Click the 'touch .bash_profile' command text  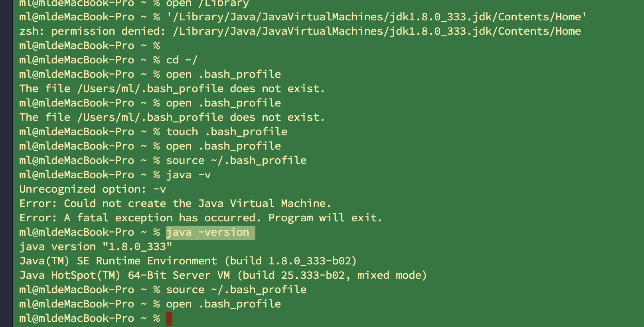click(227, 132)
